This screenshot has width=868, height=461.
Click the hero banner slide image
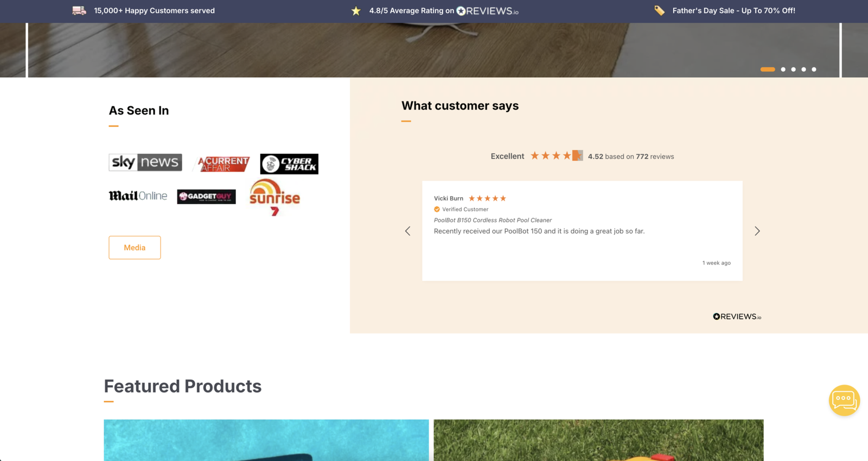[434, 50]
